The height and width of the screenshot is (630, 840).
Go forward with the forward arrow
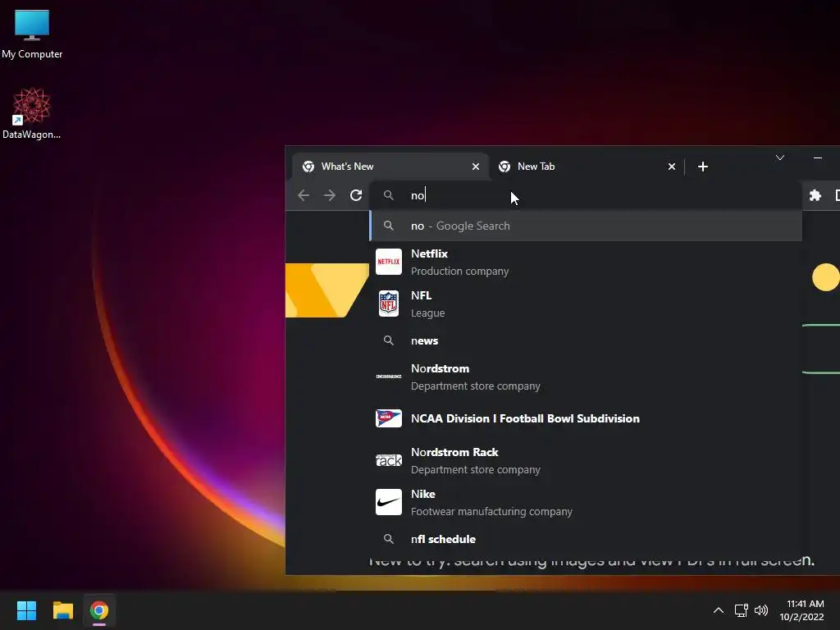330,195
